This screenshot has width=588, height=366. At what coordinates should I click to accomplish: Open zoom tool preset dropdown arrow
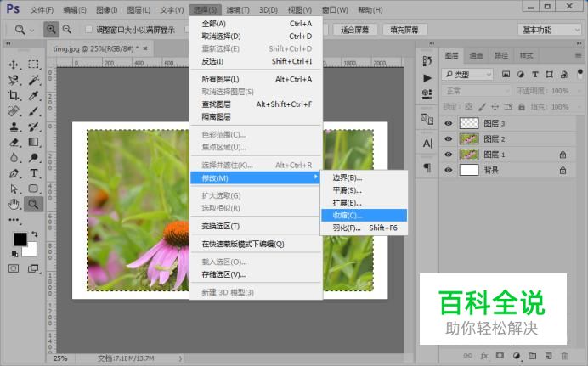click(x=32, y=30)
